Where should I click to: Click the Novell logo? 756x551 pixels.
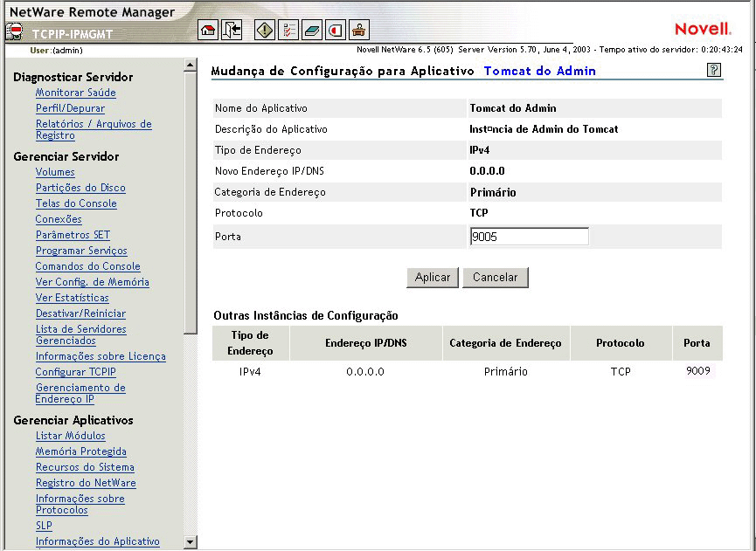(704, 29)
